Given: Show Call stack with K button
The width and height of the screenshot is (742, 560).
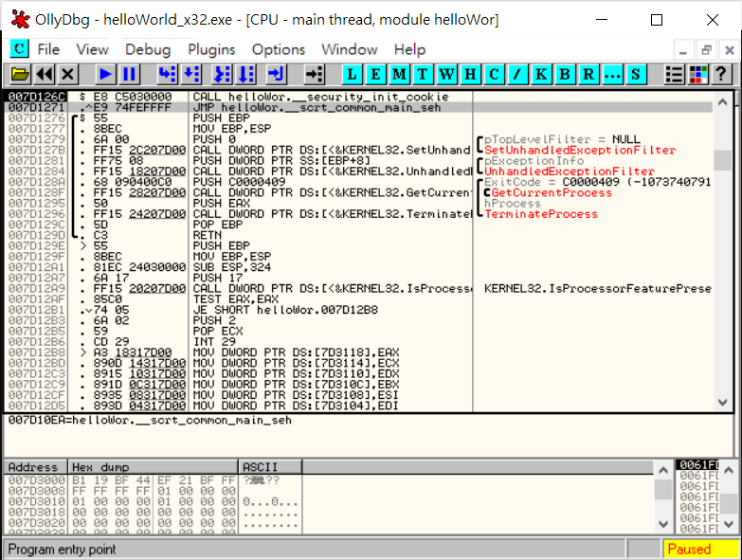Looking at the screenshot, I should (541, 74).
